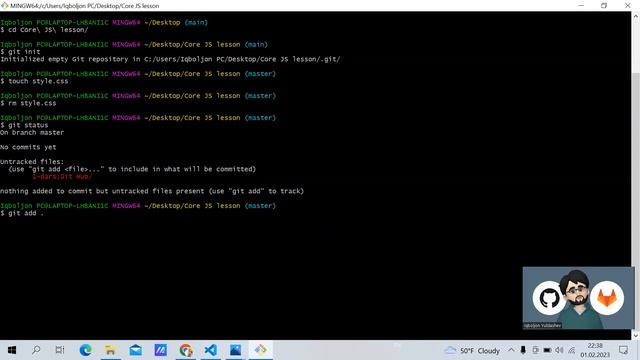Click the 'cd Core\ JS\ lesson/' command
Screen dimensions: 640x360
tap(44, 30)
